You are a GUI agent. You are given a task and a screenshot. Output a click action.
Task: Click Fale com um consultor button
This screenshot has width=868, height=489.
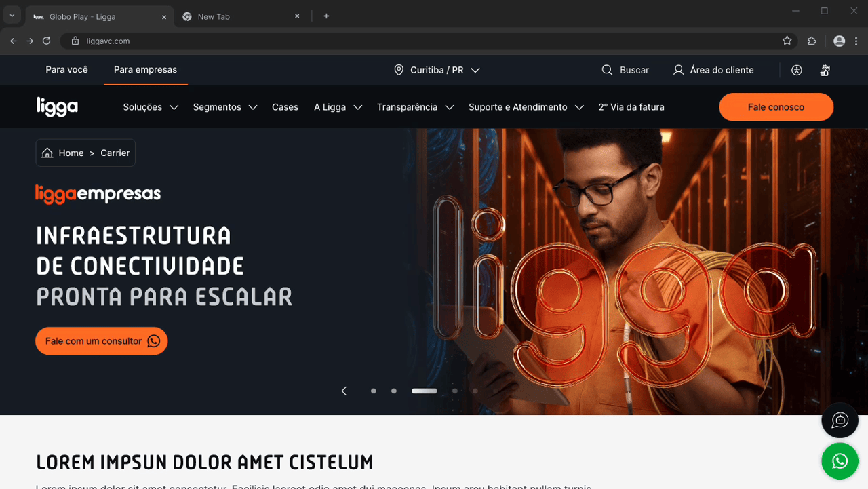102,341
